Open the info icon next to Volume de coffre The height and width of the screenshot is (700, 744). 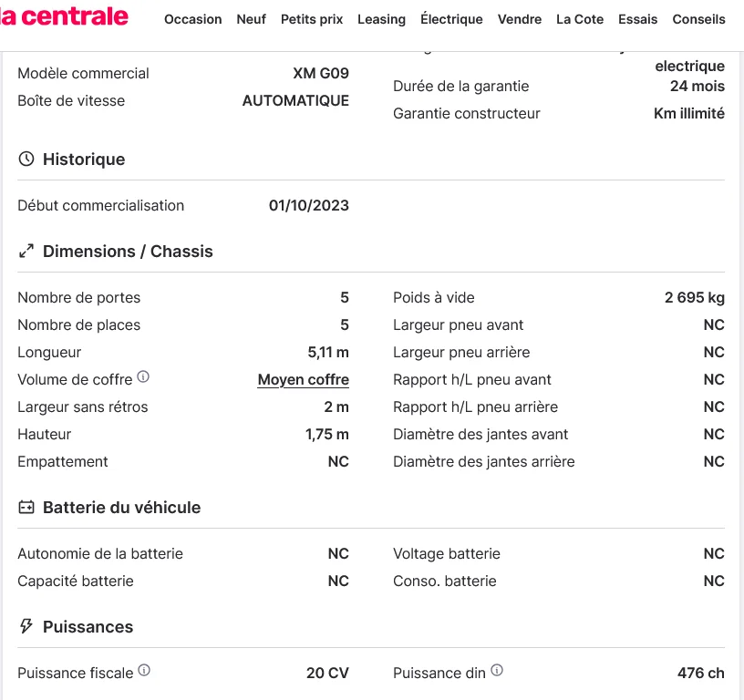(143, 376)
